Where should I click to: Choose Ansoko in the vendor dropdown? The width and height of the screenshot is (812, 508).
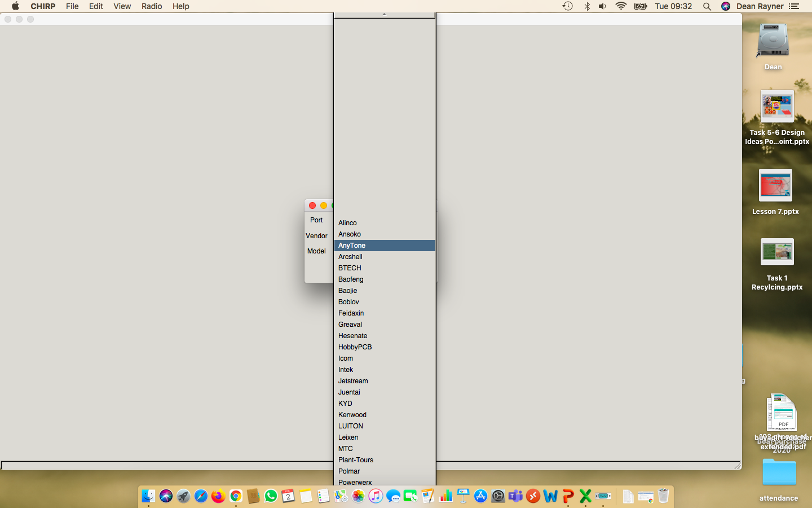tap(385, 234)
